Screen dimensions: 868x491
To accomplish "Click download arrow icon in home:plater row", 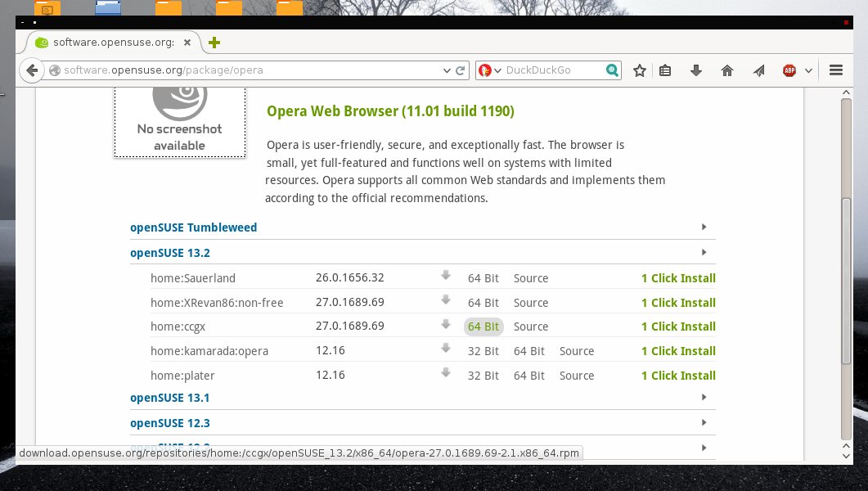I will [x=446, y=372].
